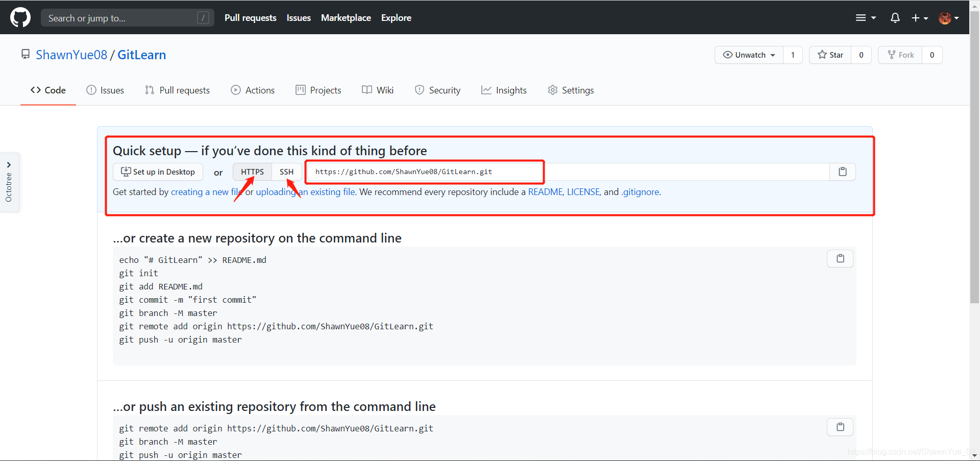Click the 'git commit -m "first commit"' line
The image size is (980, 461).
click(188, 300)
